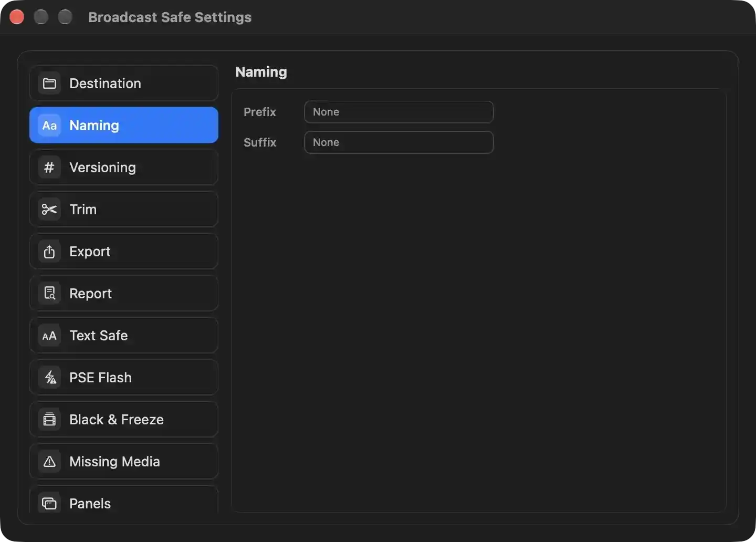Open the PSE Flash label
The image size is (756, 542).
(100, 378)
